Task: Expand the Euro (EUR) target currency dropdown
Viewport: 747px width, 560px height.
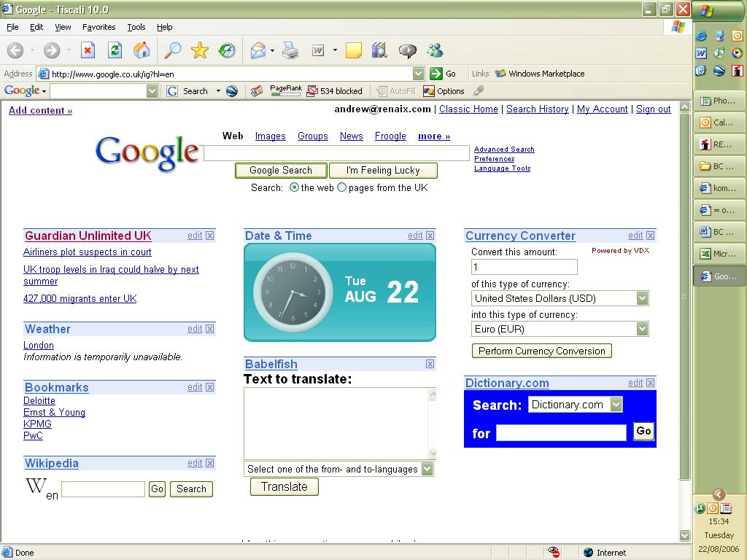Action: click(642, 329)
